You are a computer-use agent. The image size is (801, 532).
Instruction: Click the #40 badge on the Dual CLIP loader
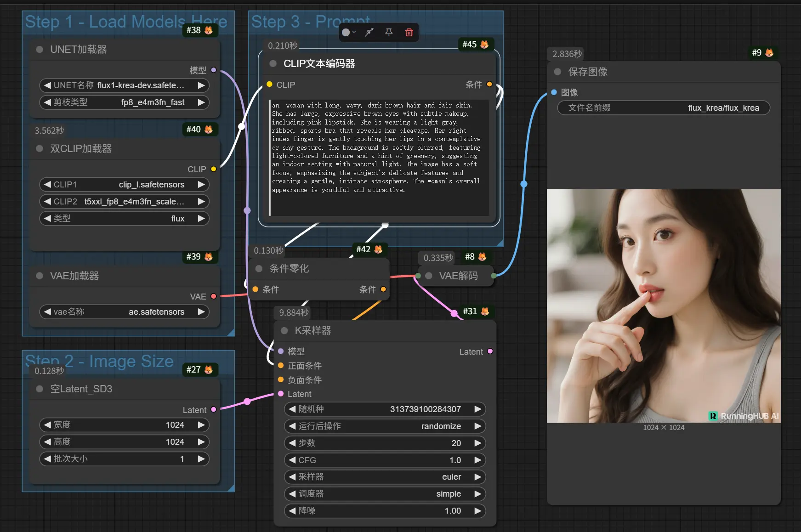click(199, 130)
